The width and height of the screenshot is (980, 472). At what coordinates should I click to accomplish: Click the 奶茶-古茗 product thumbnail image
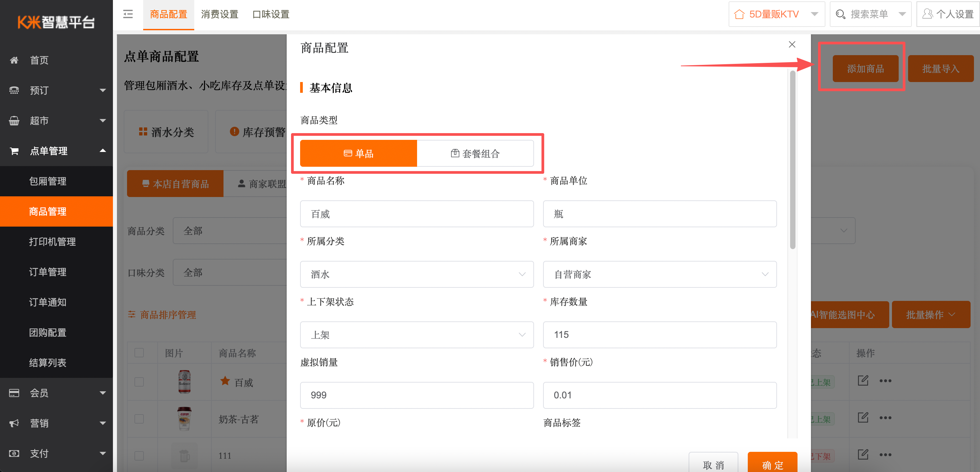tap(185, 419)
